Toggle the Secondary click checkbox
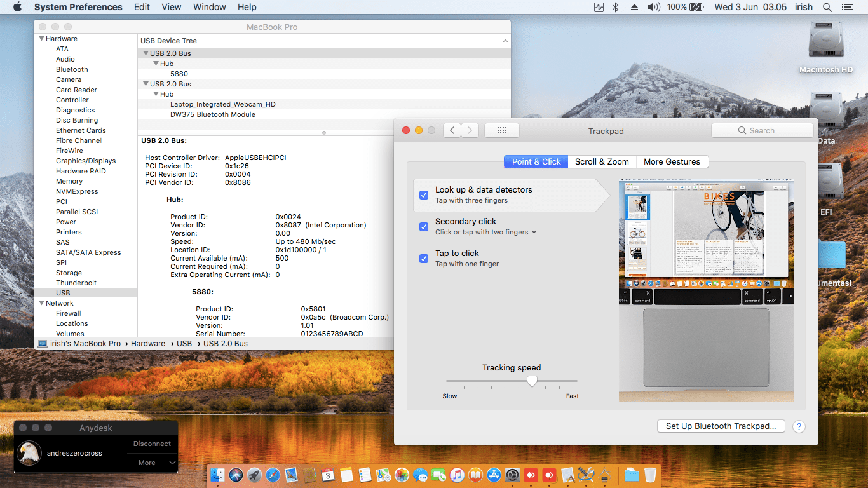Image resolution: width=868 pixels, height=488 pixels. pos(424,226)
